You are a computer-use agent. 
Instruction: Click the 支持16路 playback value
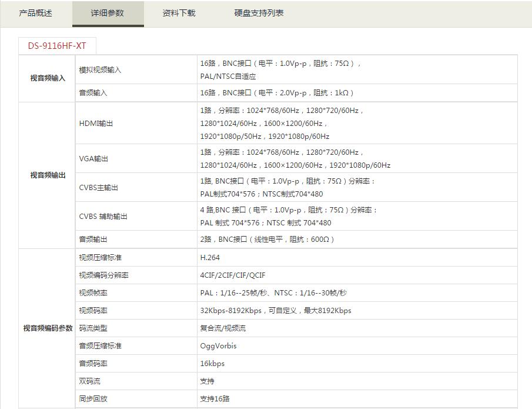(x=215, y=399)
